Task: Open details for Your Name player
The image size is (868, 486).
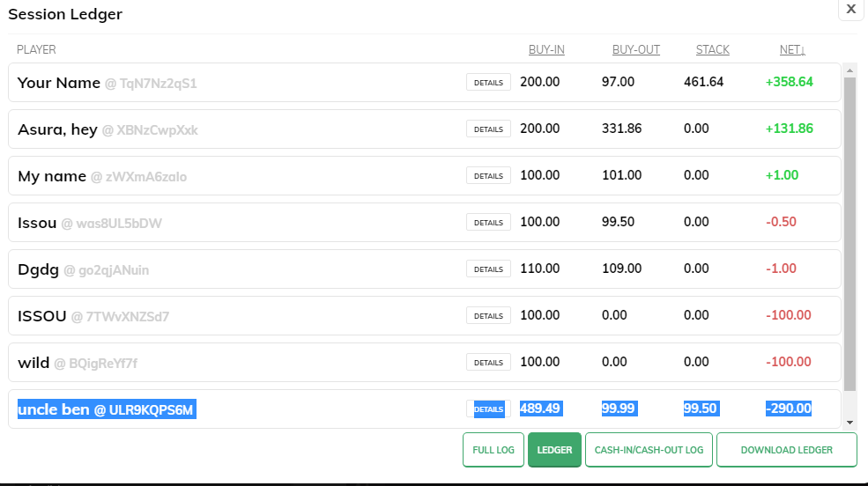Action: tap(488, 83)
